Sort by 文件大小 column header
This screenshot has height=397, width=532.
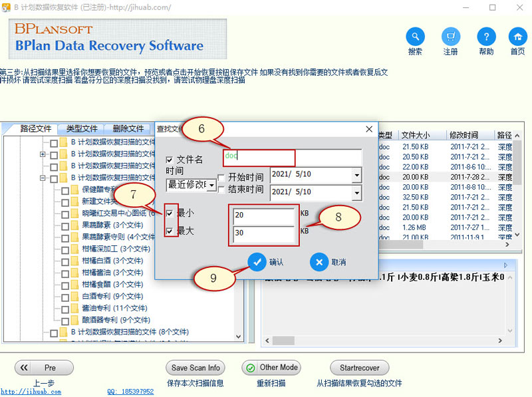[x=422, y=136]
